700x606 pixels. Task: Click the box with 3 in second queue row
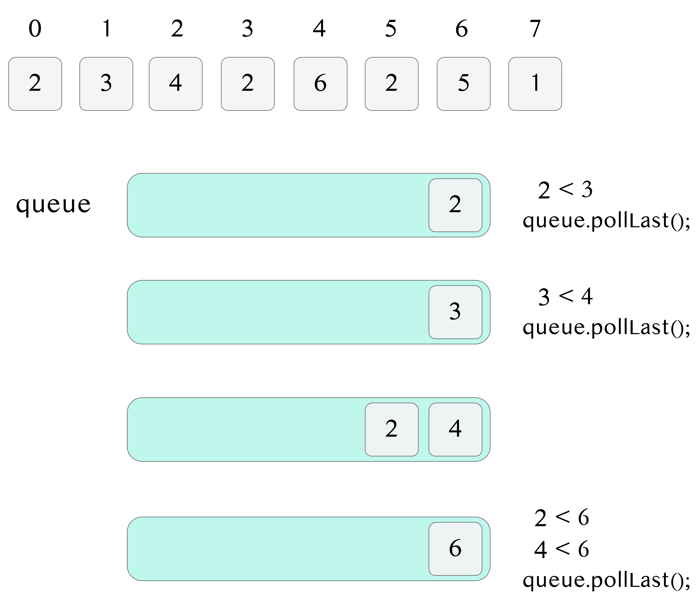coord(455,312)
